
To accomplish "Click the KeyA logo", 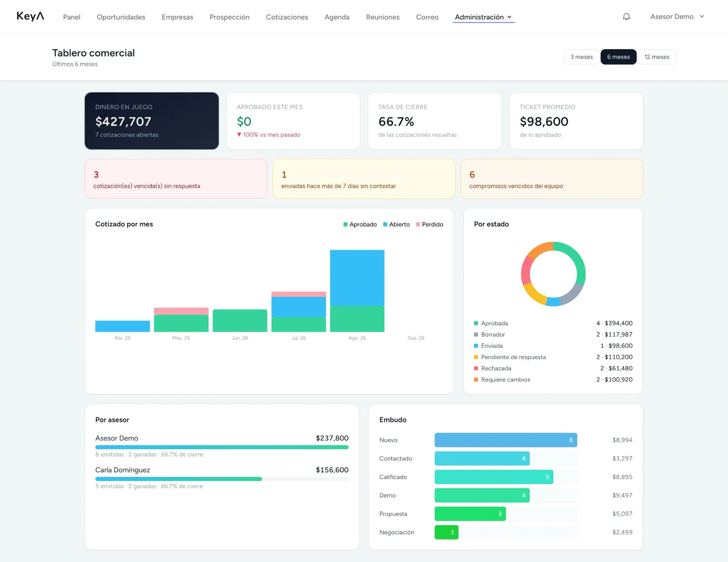I will [30, 16].
